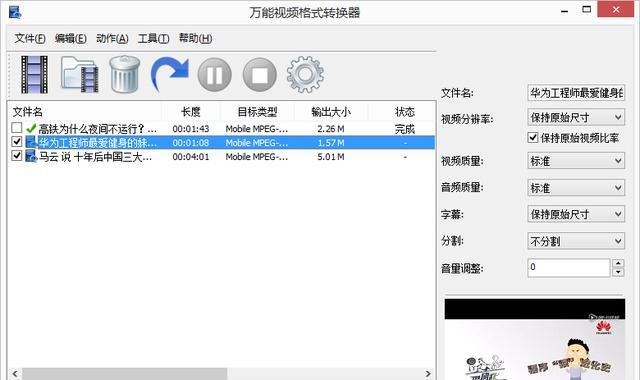The width and height of the screenshot is (640, 380).
Task: Sort by the 状态 column header
Action: pyautogui.click(x=404, y=111)
